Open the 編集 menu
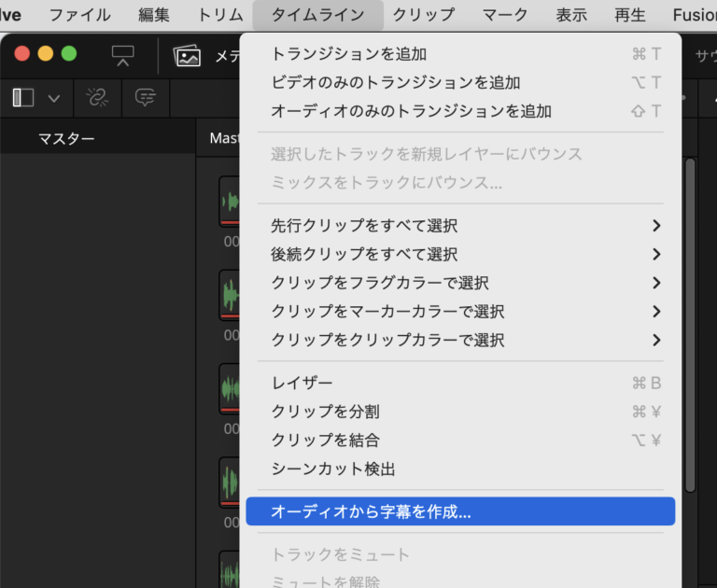The height and width of the screenshot is (588, 717). click(x=154, y=15)
